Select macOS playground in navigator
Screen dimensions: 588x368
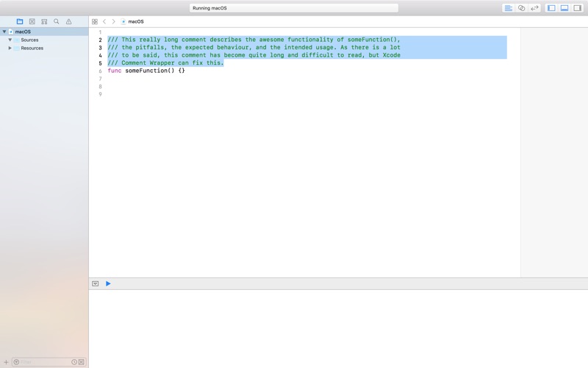pyautogui.click(x=44, y=32)
